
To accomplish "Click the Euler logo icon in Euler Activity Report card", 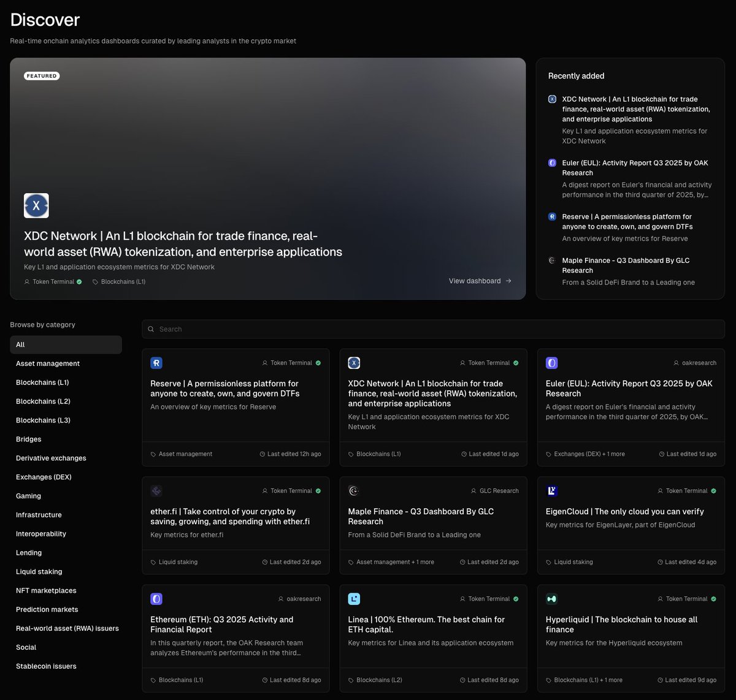I will 551,363.
